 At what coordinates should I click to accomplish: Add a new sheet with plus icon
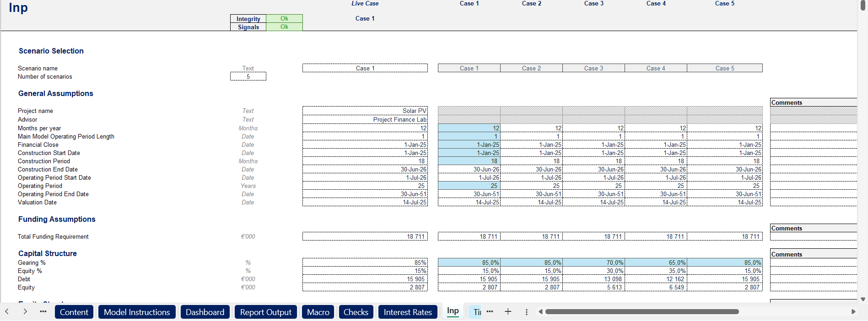(508, 311)
